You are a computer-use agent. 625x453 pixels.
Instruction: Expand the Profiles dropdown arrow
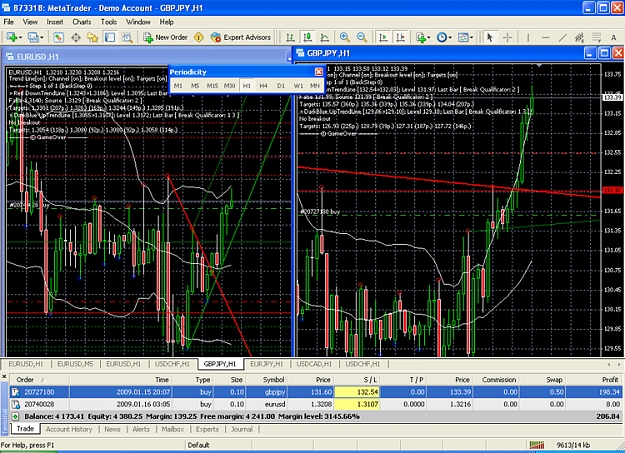pos(42,38)
